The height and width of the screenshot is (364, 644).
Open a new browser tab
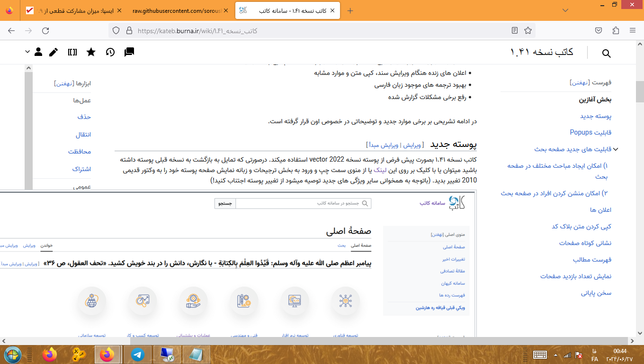[x=350, y=10]
